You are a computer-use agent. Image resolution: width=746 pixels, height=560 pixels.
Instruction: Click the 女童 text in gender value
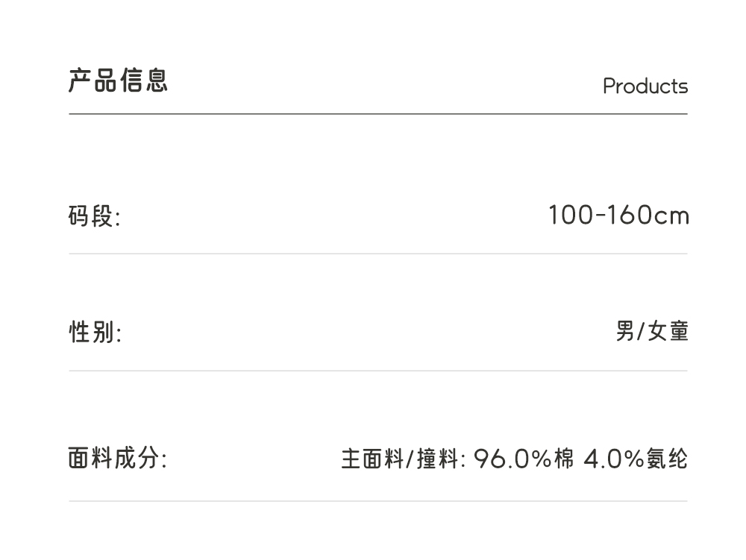(668, 331)
